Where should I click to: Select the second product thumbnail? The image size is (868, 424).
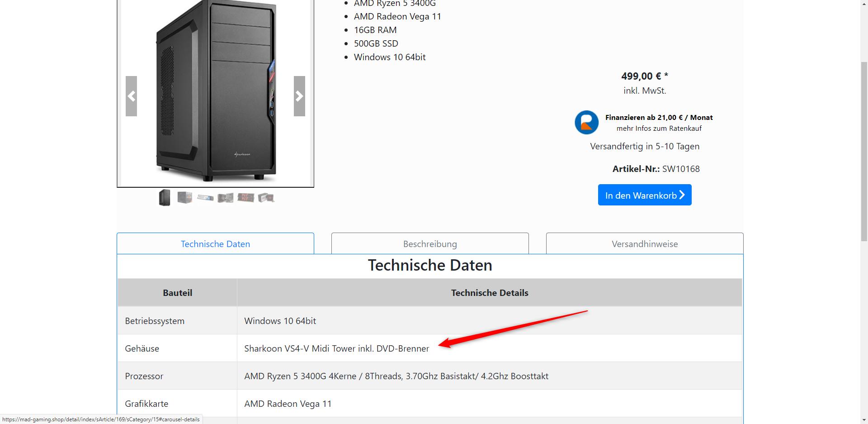[185, 198]
